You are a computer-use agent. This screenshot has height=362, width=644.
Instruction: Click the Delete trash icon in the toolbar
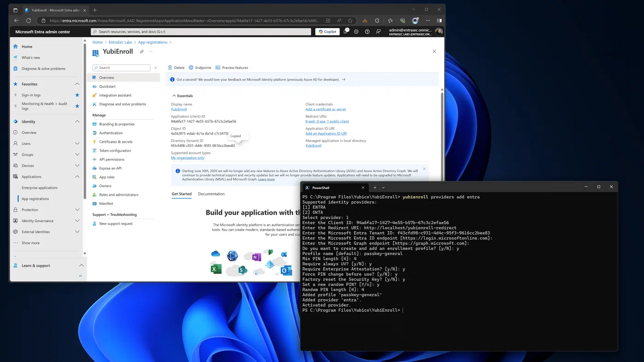170,68
